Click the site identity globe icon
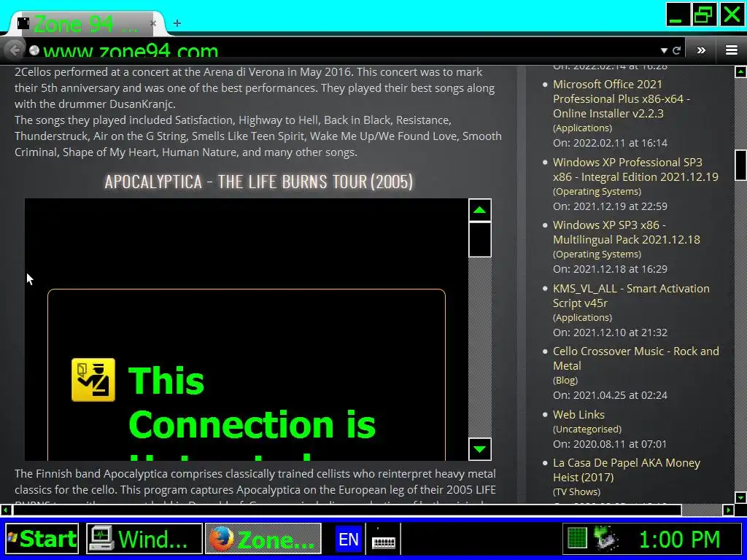The image size is (747, 560). pyautogui.click(x=34, y=50)
